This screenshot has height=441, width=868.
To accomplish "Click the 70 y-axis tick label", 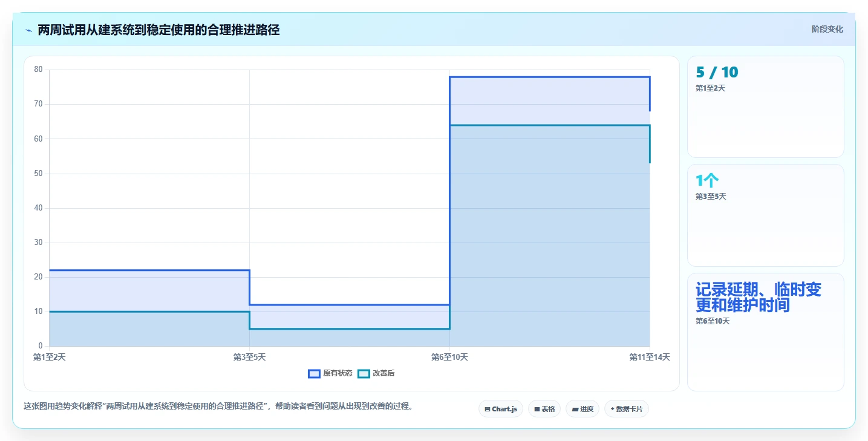I will click(38, 104).
